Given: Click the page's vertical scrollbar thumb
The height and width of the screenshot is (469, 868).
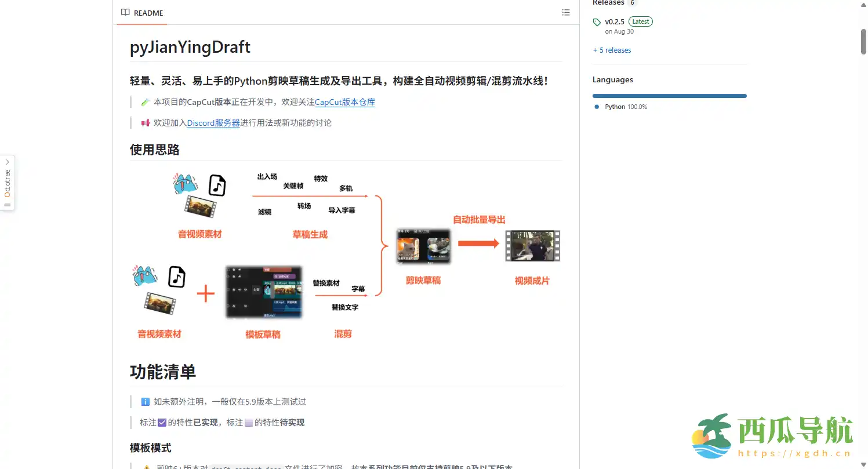Looking at the screenshot, I should click(x=863, y=39).
